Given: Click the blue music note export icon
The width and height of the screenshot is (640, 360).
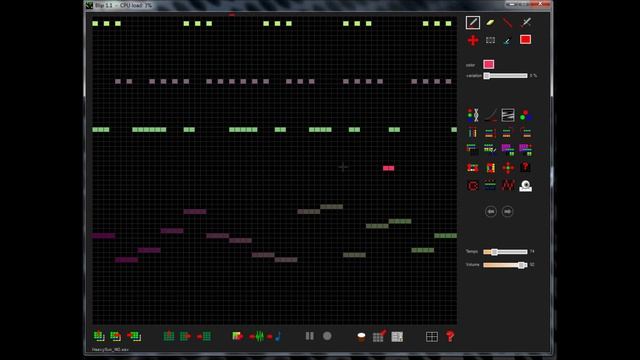Looking at the screenshot, I should 275,336.
